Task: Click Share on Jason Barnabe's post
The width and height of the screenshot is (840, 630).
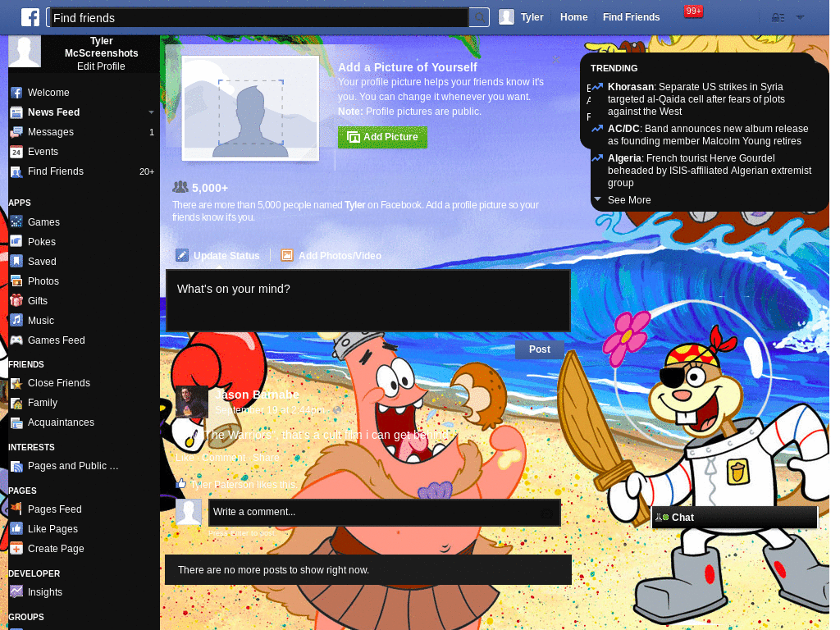Action: (x=266, y=458)
